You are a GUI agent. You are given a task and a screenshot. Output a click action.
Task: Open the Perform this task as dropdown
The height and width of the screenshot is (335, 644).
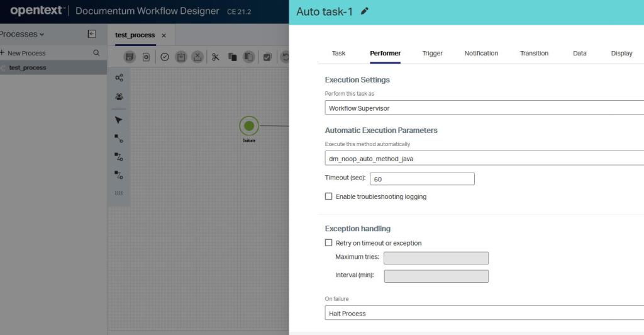coord(484,108)
